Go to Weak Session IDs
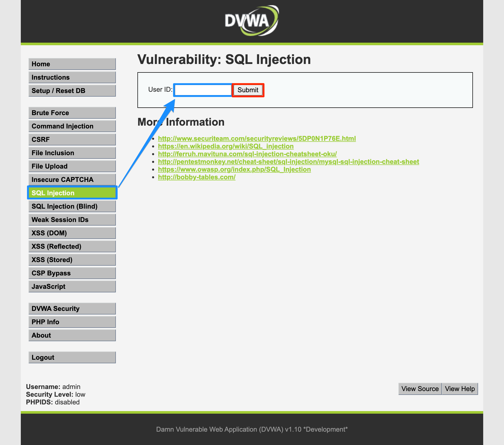The image size is (504, 445). [72, 220]
